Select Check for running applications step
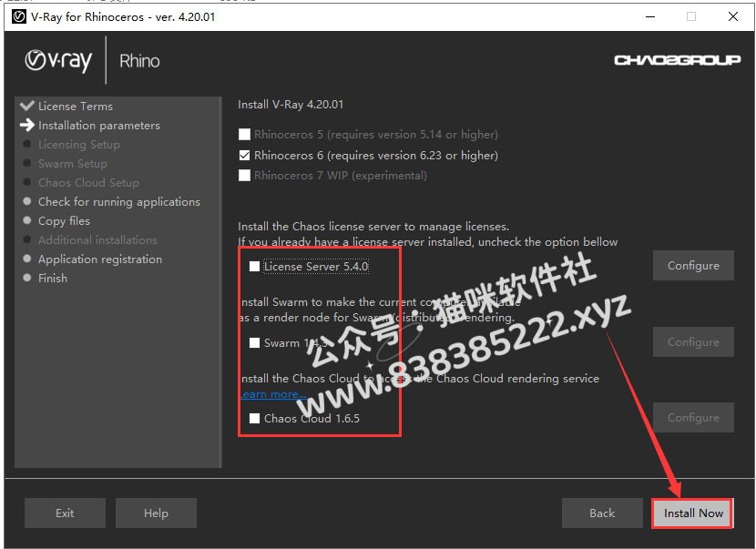The width and height of the screenshot is (756, 549). [x=119, y=202]
